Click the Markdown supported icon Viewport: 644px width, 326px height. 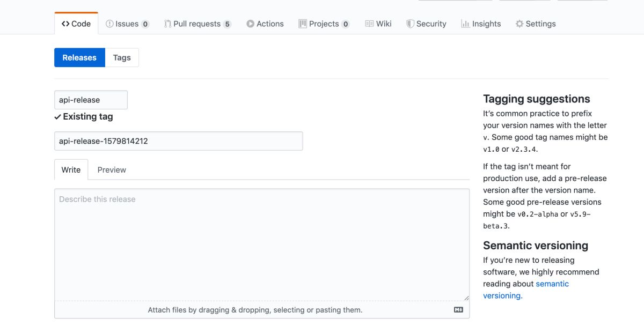[x=458, y=310]
